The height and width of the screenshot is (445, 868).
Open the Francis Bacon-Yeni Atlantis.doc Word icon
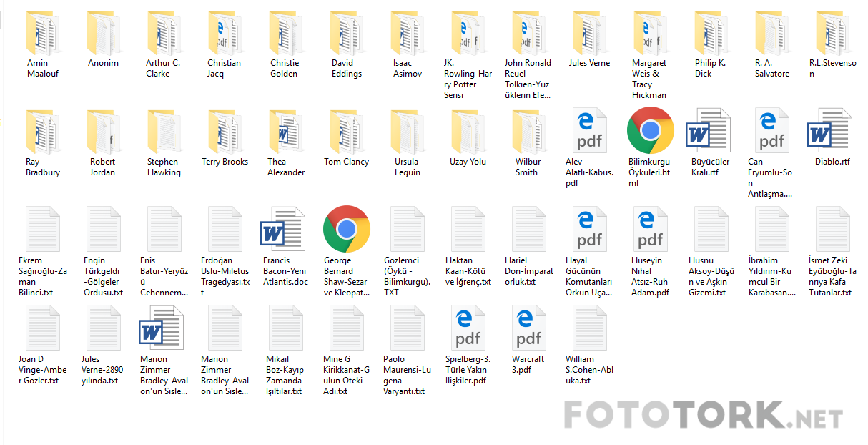282,229
